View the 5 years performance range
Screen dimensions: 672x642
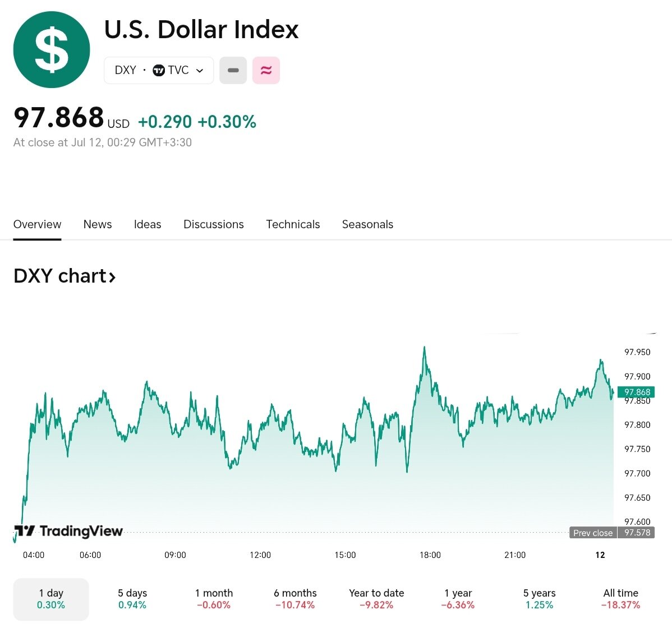pos(539,599)
